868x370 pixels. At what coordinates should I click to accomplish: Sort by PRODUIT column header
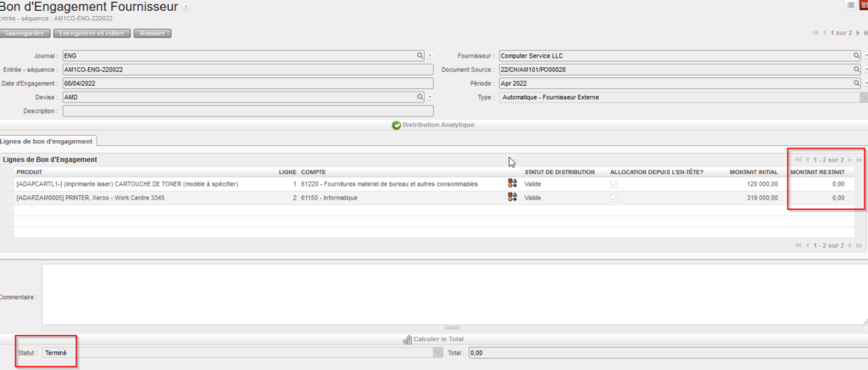[30, 172]
